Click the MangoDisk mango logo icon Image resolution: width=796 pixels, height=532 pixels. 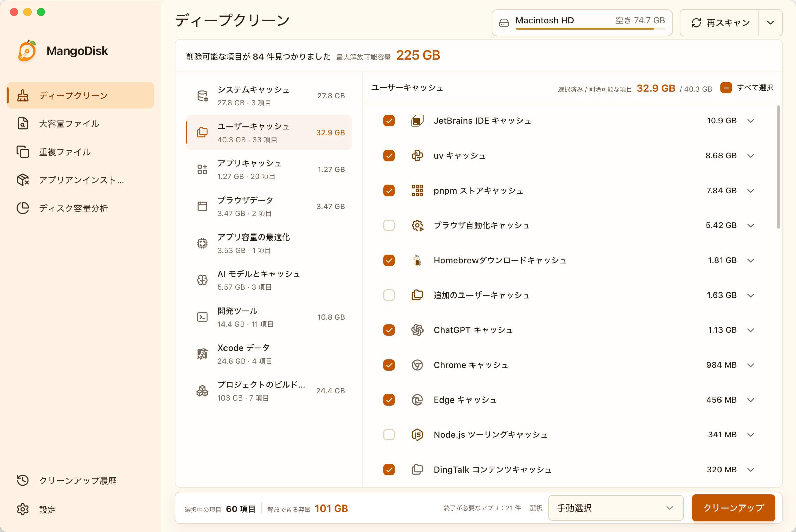[x=27, y=51]
